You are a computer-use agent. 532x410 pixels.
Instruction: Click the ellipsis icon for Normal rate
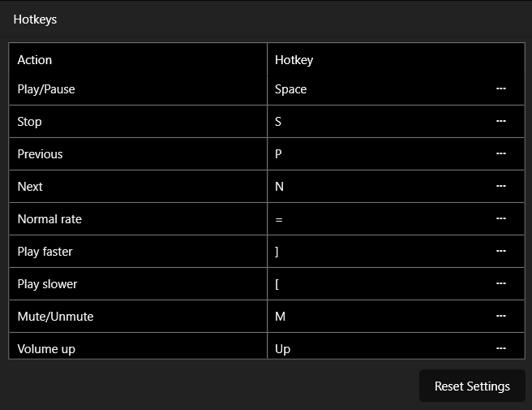[x=500, y=218]
